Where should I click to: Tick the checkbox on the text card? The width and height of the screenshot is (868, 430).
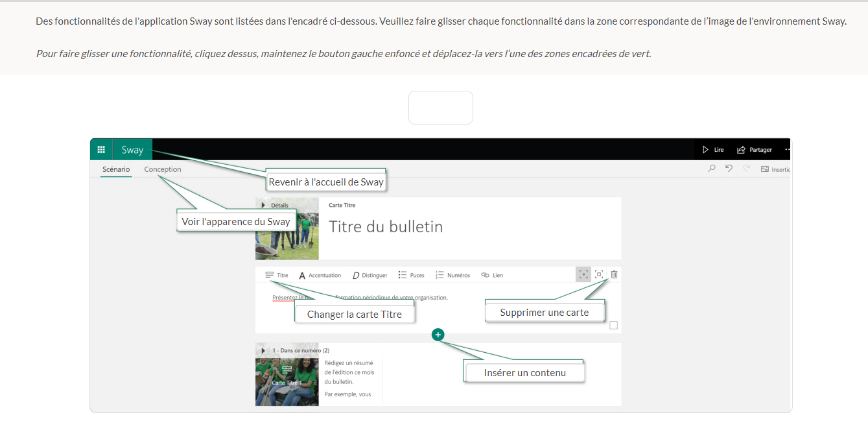613,325
